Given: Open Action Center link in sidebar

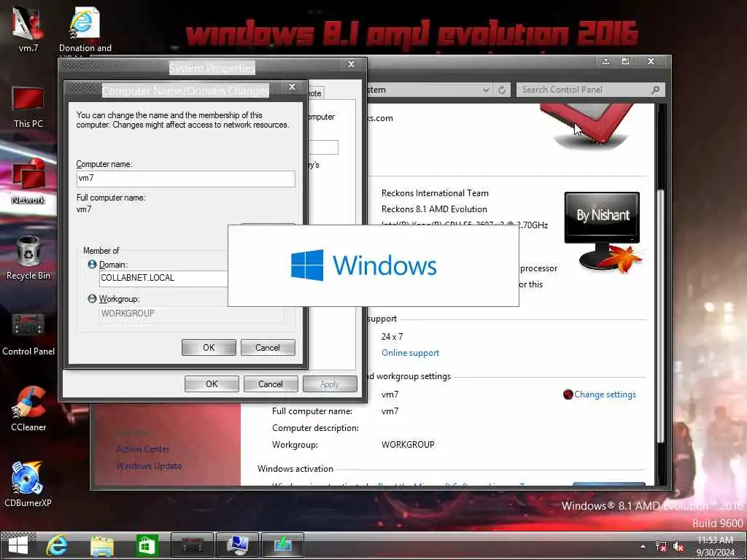Looking at the screenshot, I should click(x=142, y=448).
